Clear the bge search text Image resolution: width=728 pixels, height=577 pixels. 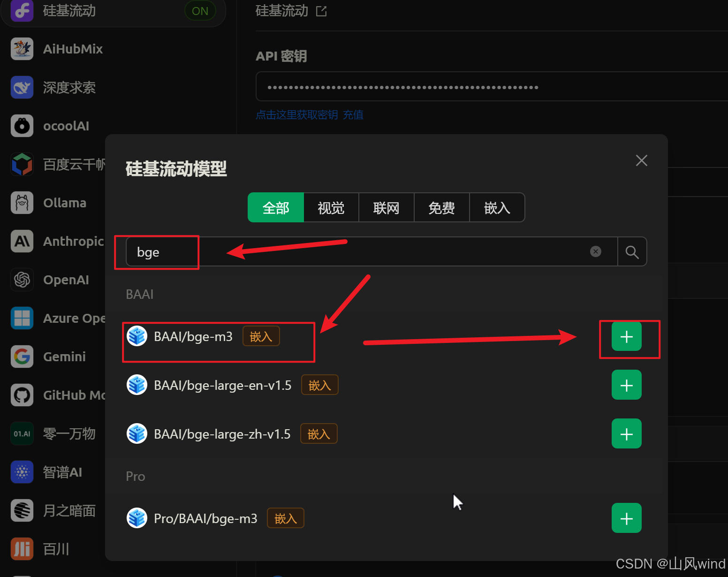(596, 251)
